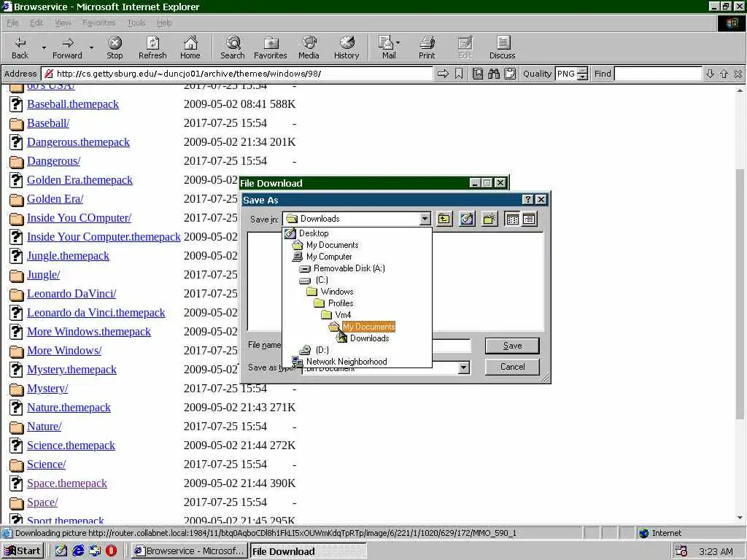Click the Save As help question button
Image resolution: width=747 pixels, height=560 pixels.
pyautogui.click(x=528, y=200)
